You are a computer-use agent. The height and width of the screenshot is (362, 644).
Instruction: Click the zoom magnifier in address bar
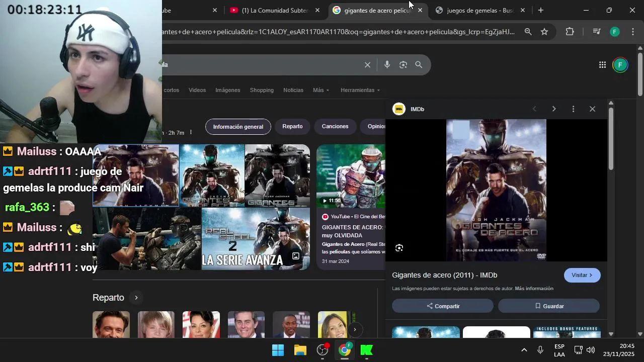coord(528,32)
